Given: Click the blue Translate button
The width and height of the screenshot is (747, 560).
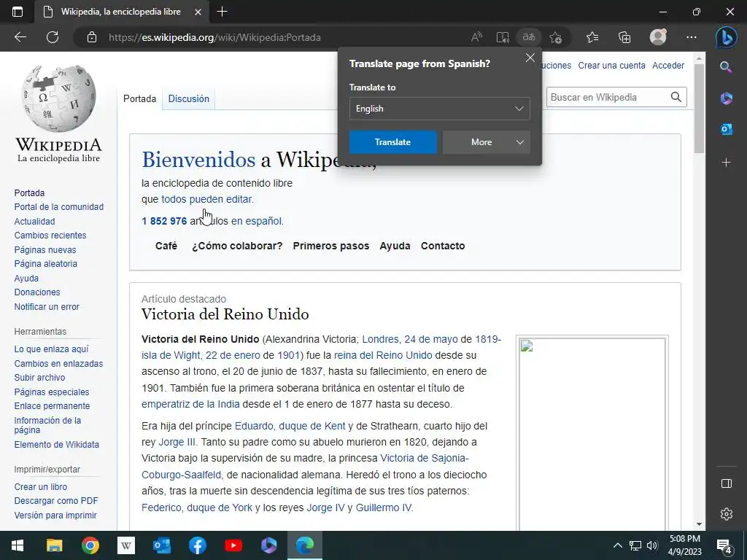Looking at the screenshot, I should pyautogui.click(x=392, y=142).
